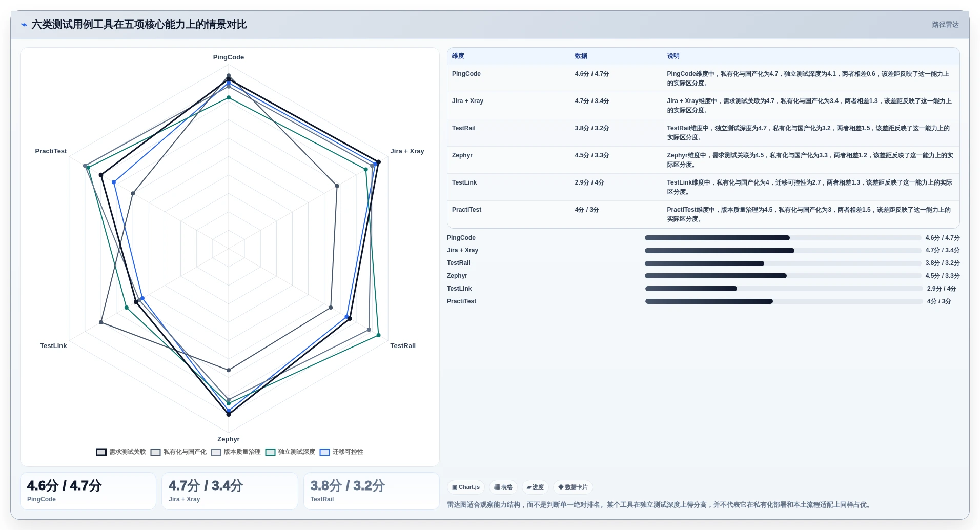Click table cell value 4.5分 / 3.3分

(x=592, y=155)
